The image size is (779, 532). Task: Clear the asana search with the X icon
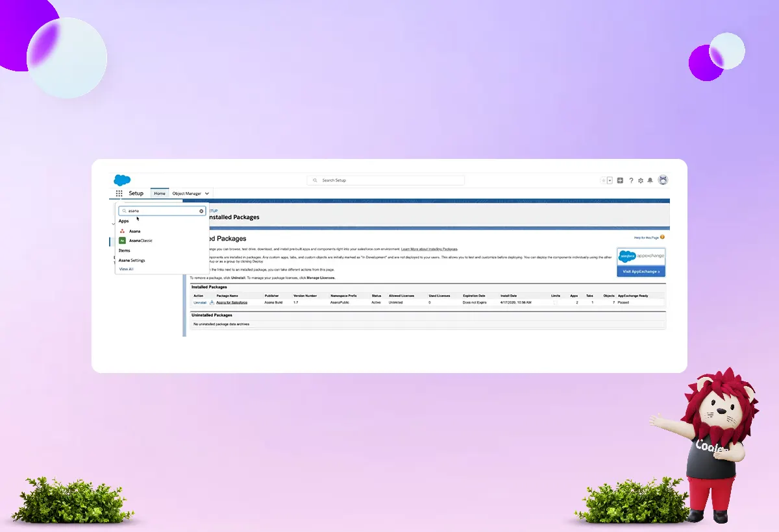click(201, 211)
